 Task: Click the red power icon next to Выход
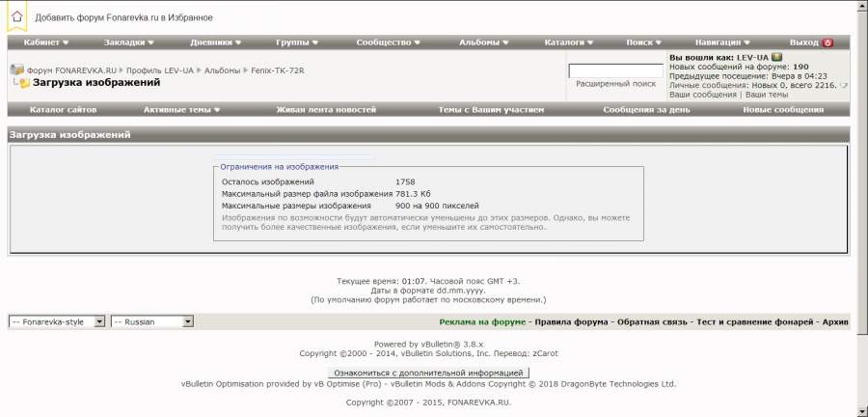point(827,42)
